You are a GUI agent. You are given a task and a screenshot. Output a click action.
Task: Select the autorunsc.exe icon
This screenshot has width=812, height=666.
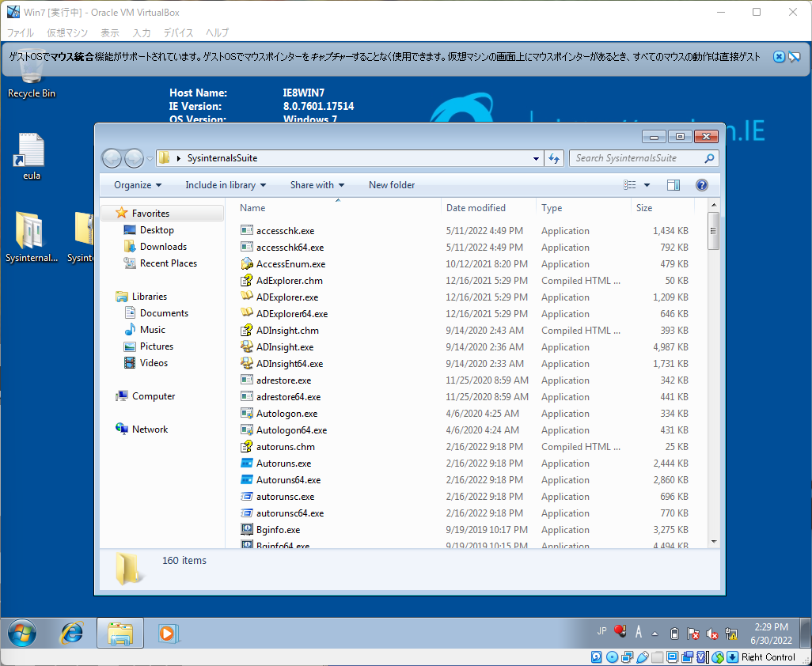246,496
